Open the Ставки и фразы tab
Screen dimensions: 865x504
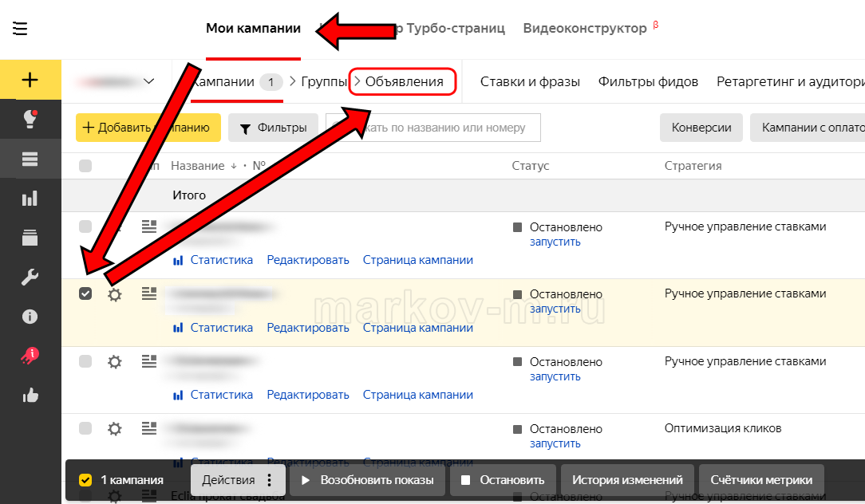pyautogui.click(x=530, y=81)
